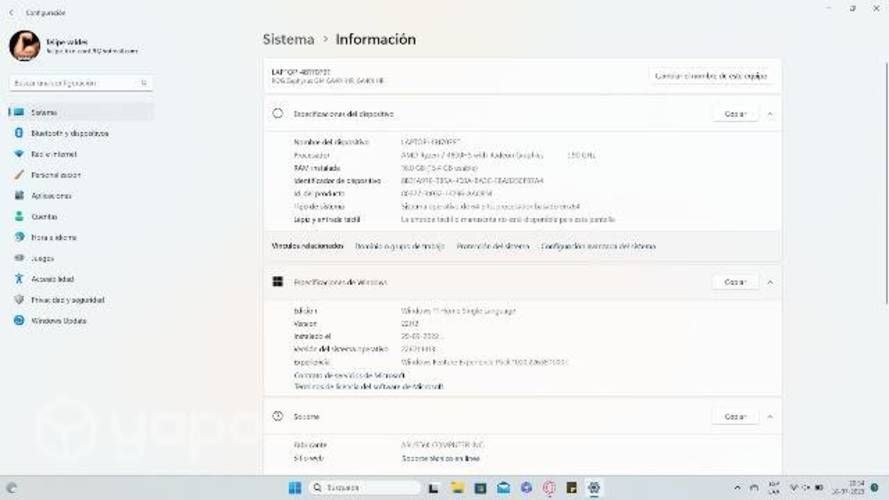The image size is (889, 500).
Task: Open the taskbar clock and date
Action: tap(848, 488)
